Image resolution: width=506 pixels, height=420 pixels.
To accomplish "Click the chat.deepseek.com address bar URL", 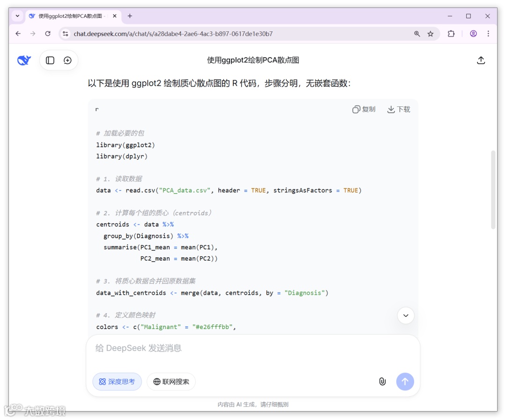I will pos(173,34).
